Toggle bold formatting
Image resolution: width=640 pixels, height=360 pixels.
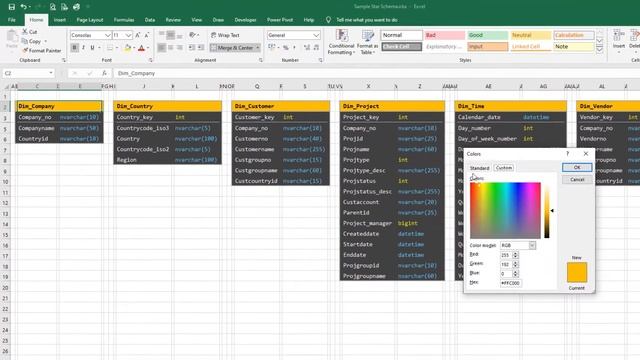click(74, 48)
